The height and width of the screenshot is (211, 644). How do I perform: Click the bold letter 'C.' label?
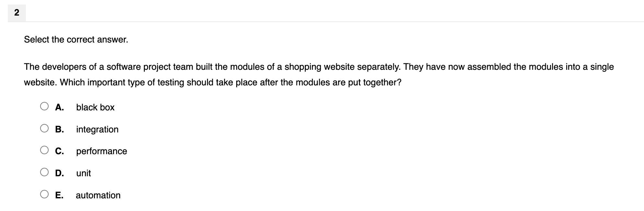[59, 151]
